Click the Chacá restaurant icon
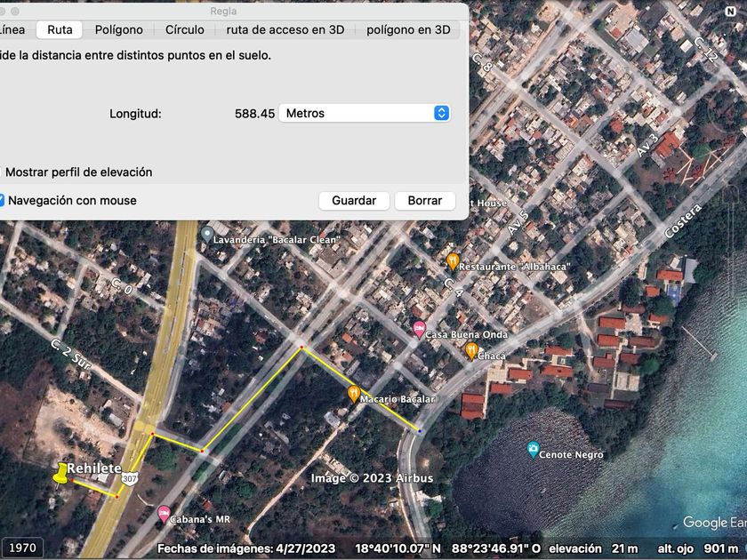 point(471,351)
